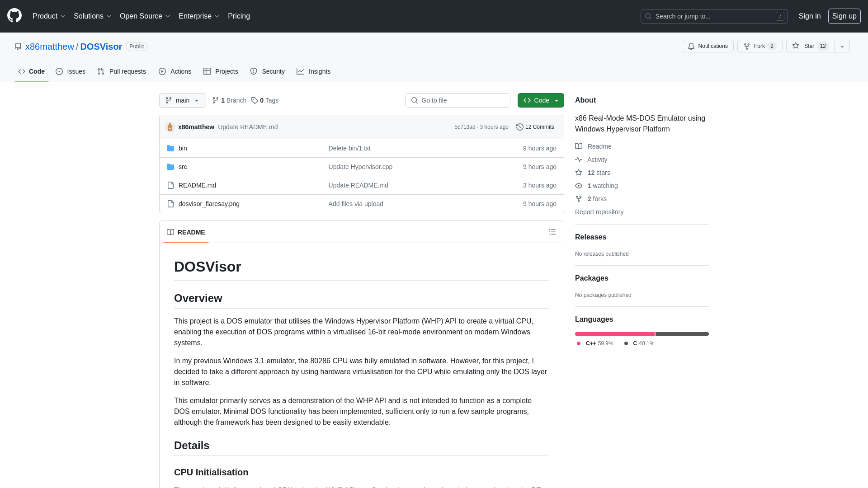View the 1 Branch link

tap(229, 100)
